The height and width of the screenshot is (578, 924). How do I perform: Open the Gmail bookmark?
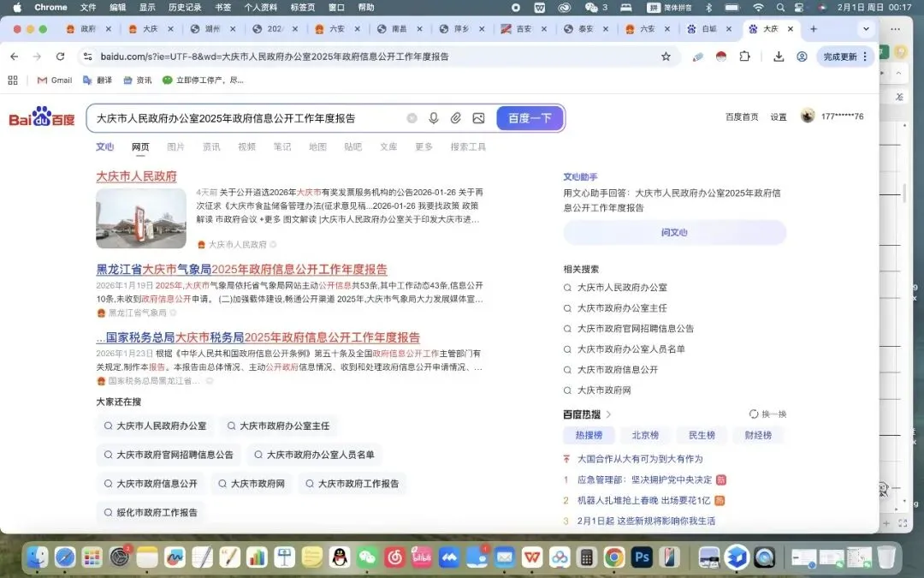55,80
